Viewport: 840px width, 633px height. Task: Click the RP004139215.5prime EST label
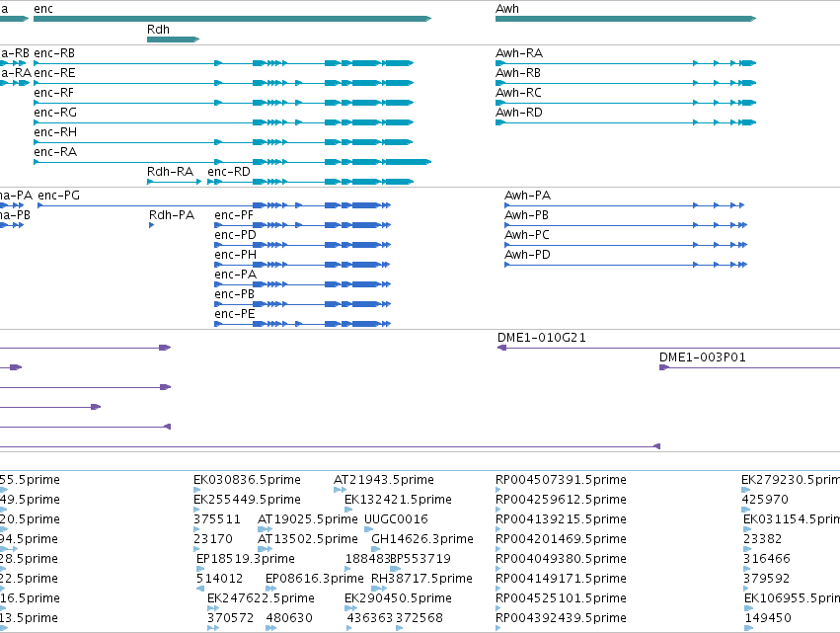point(561,519)
